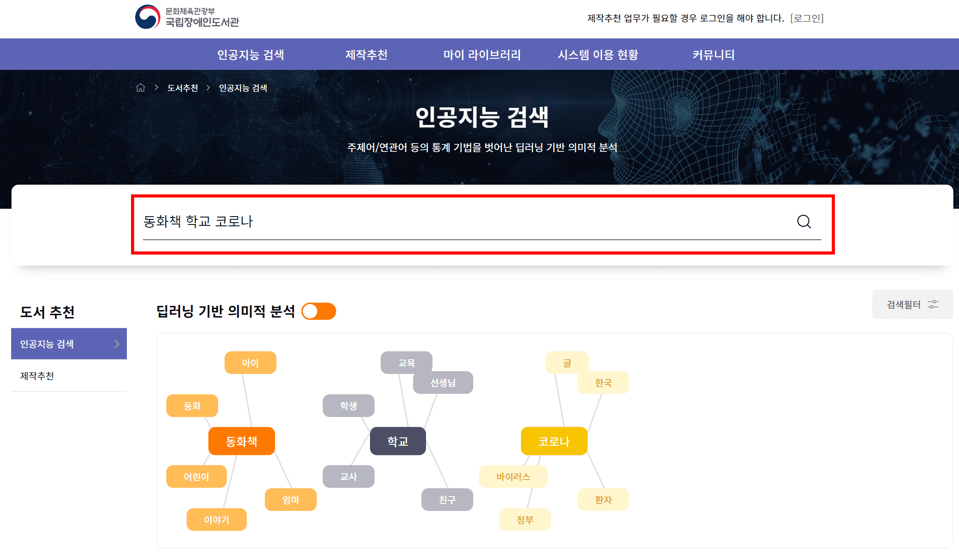Click the [로그인] link
This screenshot has width=959, height=560.
pos(807,18)
